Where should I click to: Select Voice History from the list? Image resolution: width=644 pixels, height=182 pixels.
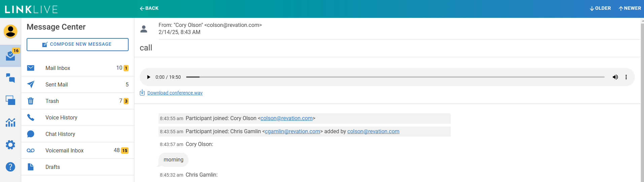[61, 117]
